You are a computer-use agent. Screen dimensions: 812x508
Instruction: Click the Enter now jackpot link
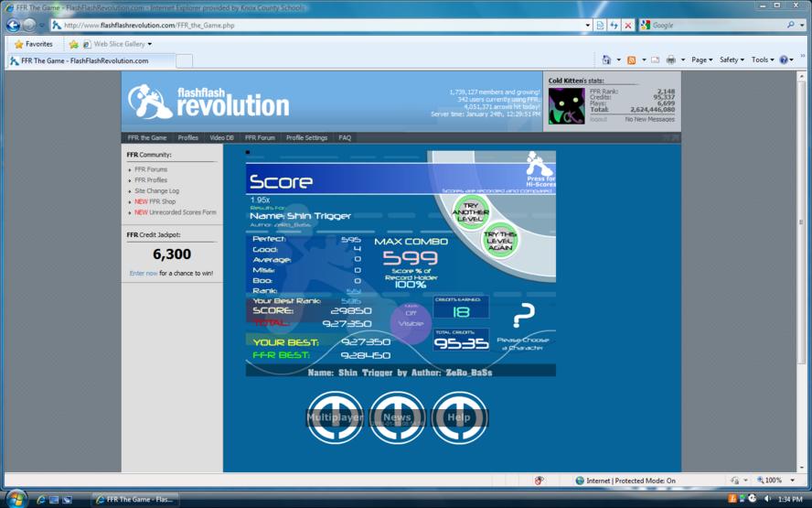144,273
